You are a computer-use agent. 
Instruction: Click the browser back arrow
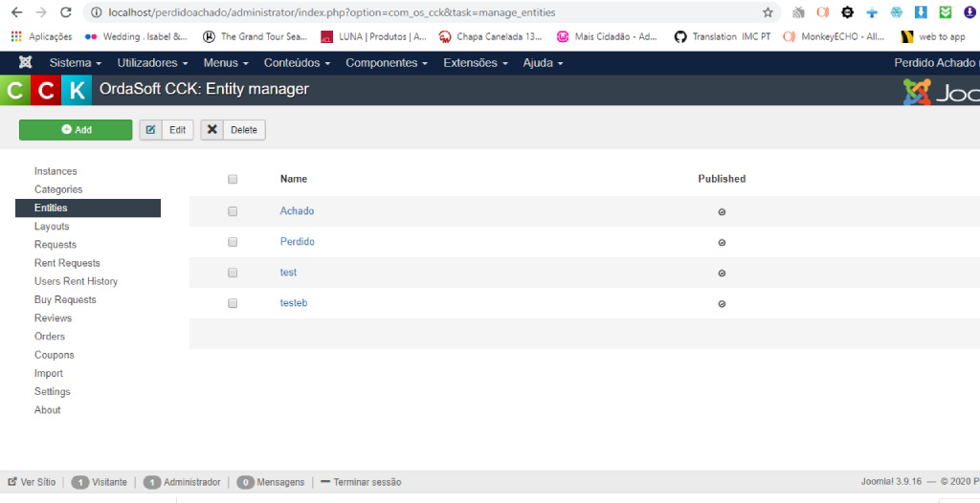pyautogui.click(x=16, y=12)
